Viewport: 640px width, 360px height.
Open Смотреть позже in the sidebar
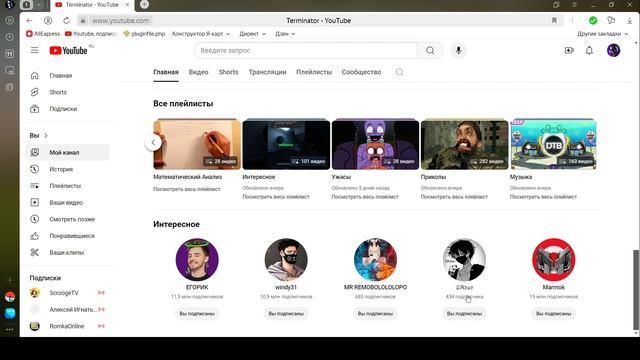click(68, 219)
